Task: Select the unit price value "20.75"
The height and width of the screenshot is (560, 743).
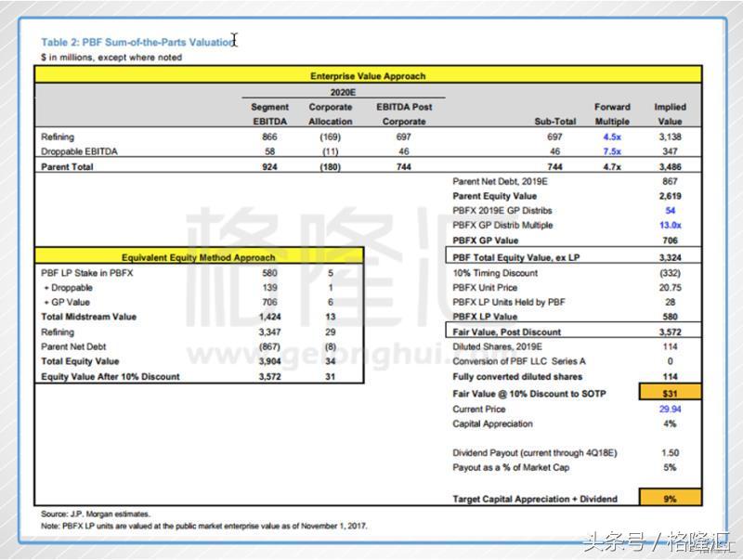Action: [670, 288]
